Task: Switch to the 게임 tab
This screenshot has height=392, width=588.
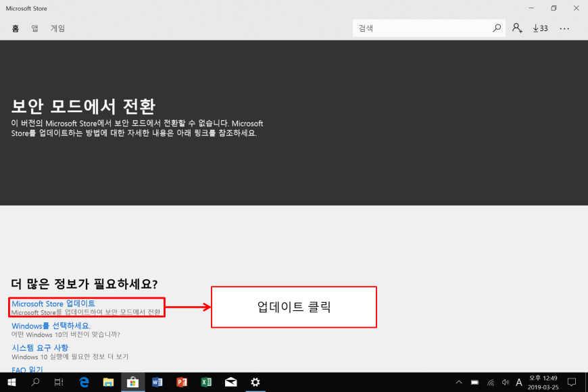Action: pyautogui.click(x=57, y=28)
